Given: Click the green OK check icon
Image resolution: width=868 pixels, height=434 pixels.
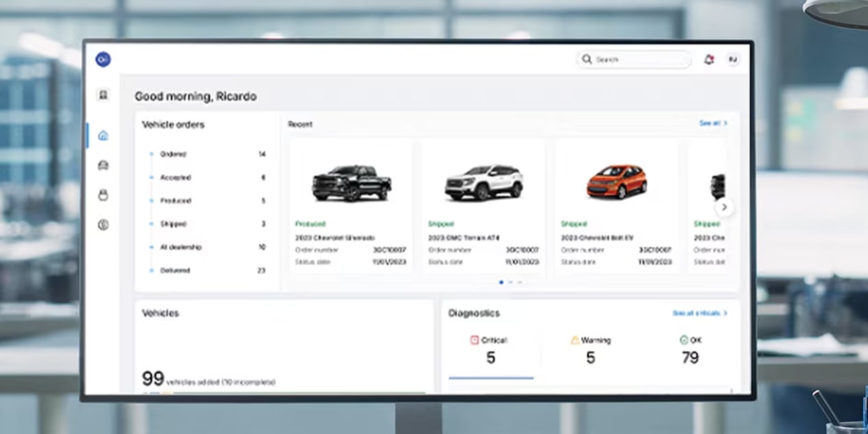Looking at the screenshot, I should (683, 340).
